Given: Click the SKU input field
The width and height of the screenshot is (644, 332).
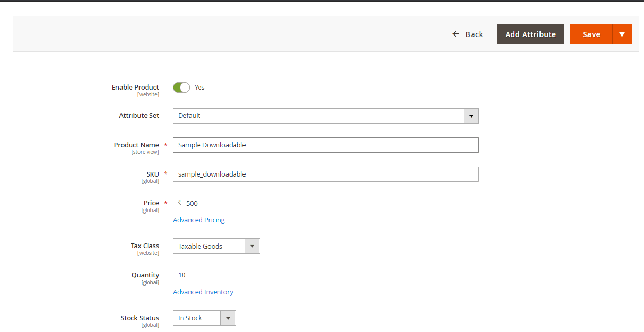Looking at the screenshot, I should (326, 174).
